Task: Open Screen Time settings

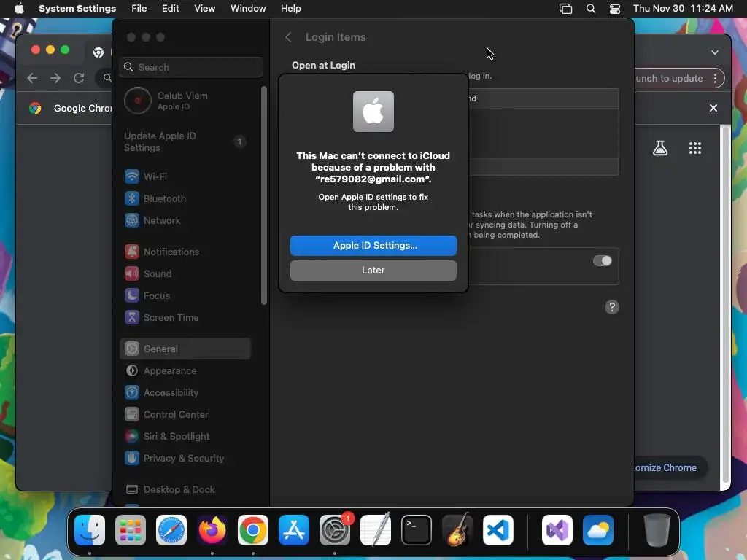Action: pos(186,318)
